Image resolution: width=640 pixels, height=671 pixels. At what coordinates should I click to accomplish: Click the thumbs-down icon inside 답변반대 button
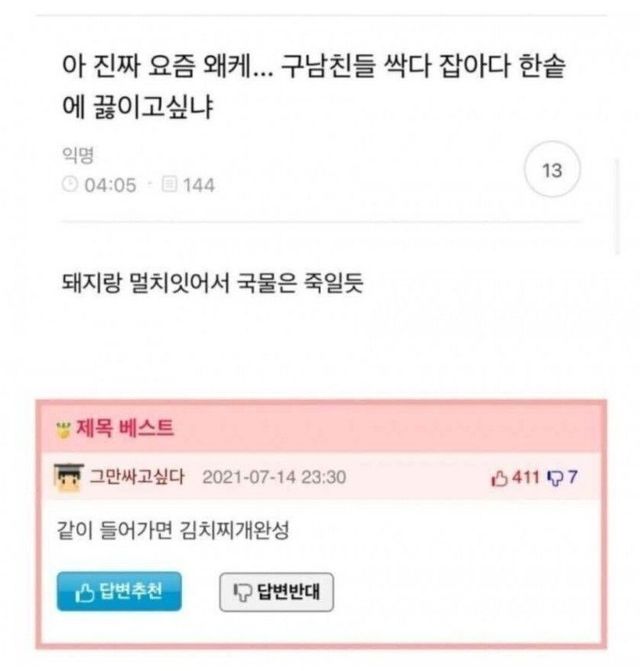[243, 592]
